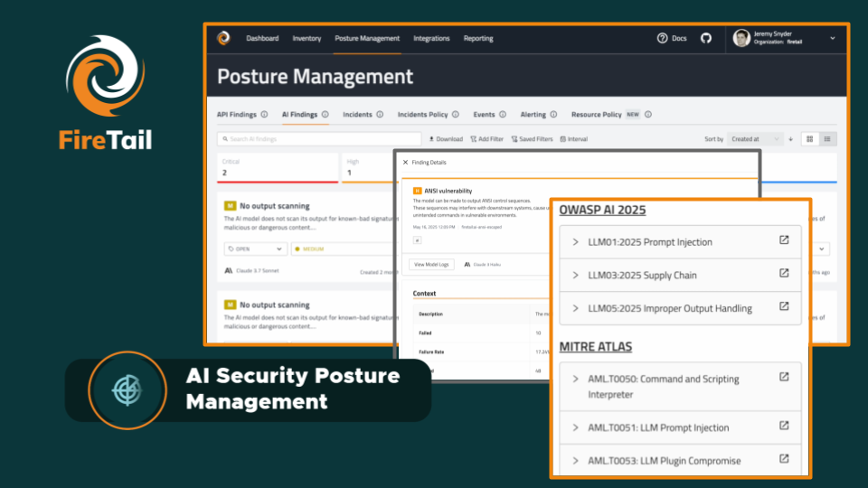Switch to the AI Findings tab
The height and width of the screenshot is (488, 868).
299,115
